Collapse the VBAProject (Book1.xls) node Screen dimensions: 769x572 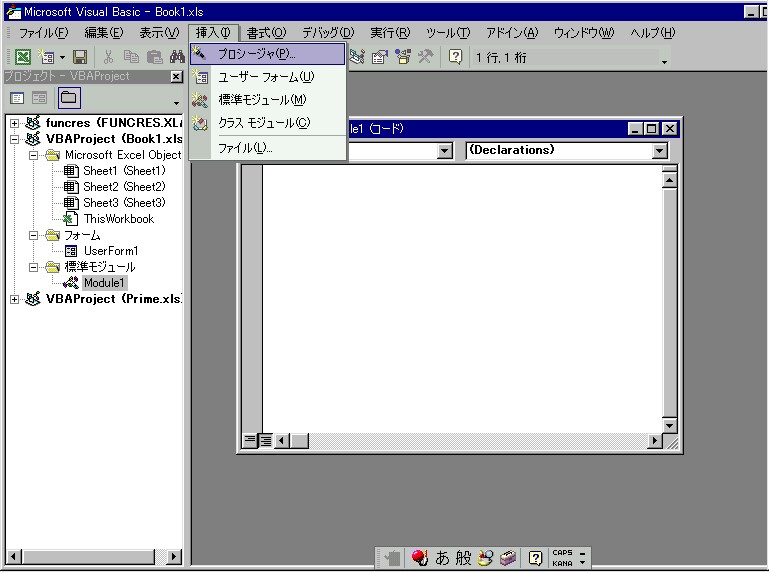(15, 139)
